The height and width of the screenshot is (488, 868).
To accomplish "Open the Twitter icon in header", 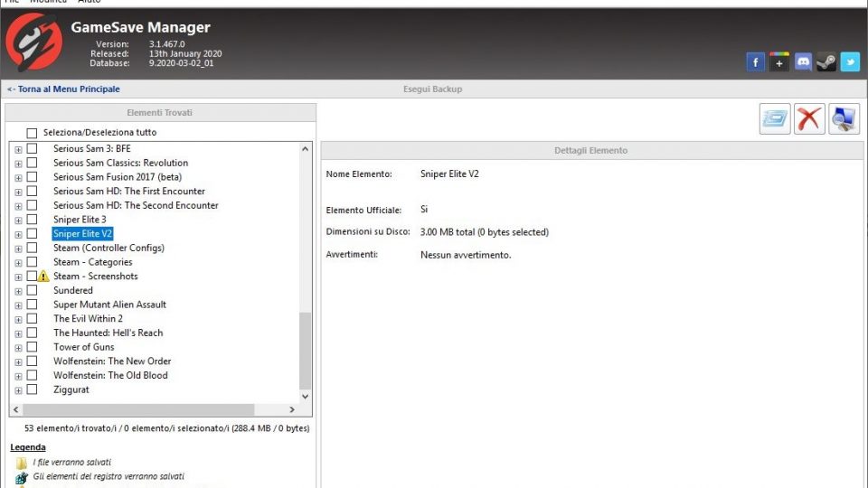I will pos(849,62).
